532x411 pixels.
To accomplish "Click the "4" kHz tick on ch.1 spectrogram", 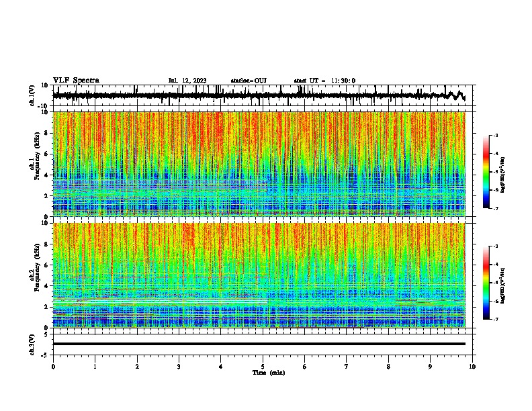I will (46, 175).
